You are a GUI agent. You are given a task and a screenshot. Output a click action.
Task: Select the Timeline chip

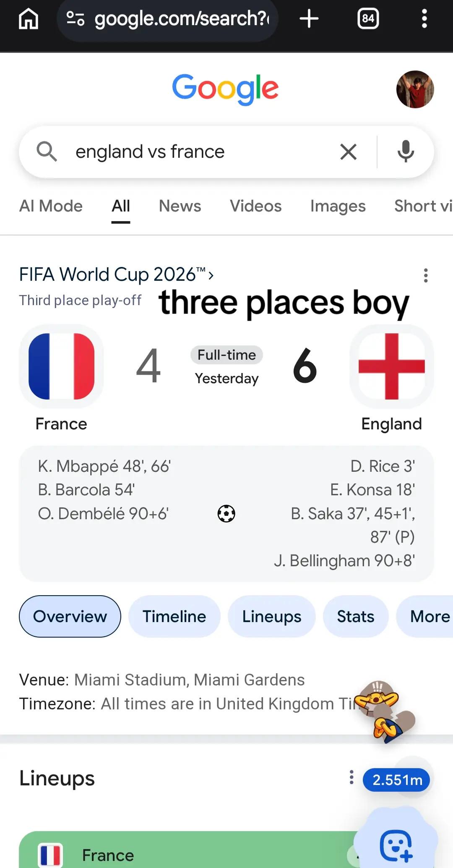(x=174, y=617)
